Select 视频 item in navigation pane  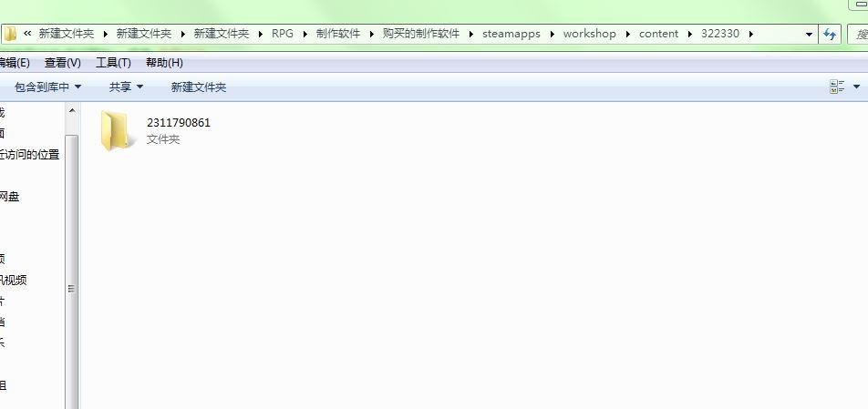click(14, 281)
